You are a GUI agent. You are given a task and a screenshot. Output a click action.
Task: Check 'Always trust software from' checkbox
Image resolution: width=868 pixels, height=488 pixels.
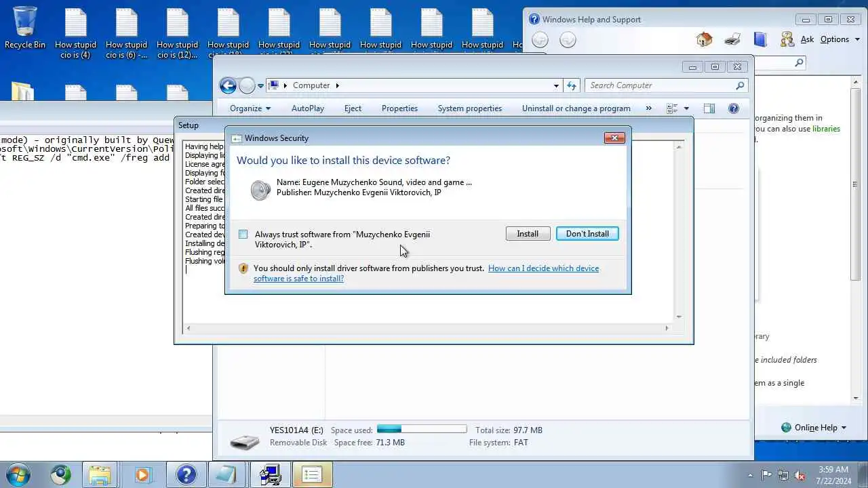pos(243,235)
